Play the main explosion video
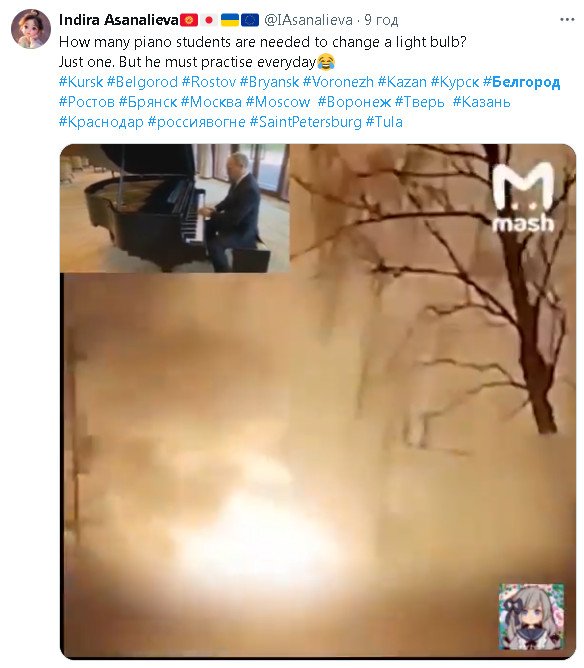 (x=318, y=401)
